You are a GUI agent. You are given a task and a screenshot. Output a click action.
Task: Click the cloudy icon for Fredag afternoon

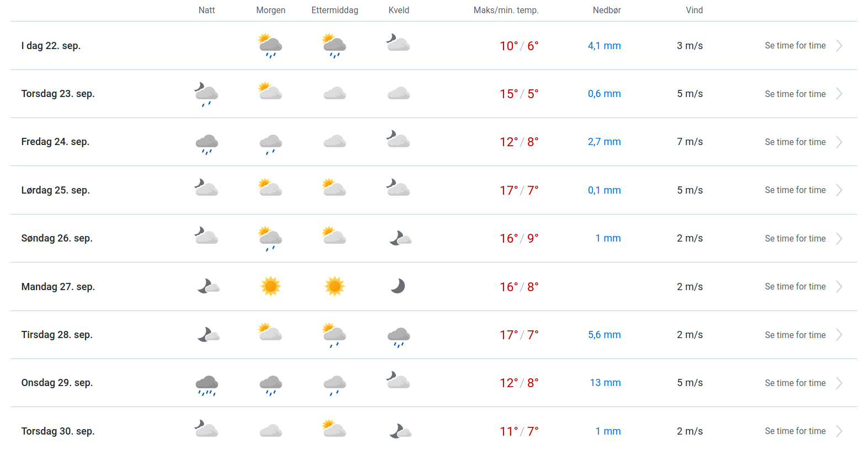[335, 142]
